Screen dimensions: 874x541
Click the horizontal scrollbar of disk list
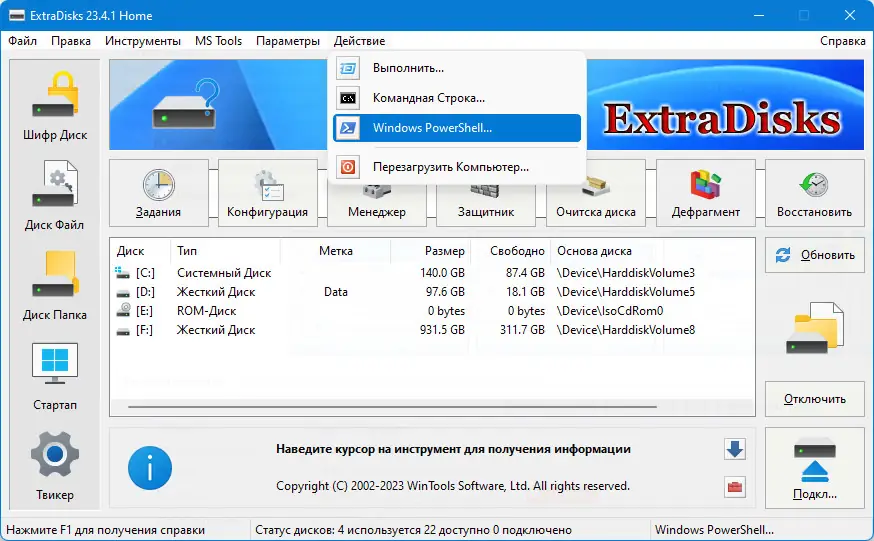click(x=392, y=407)
